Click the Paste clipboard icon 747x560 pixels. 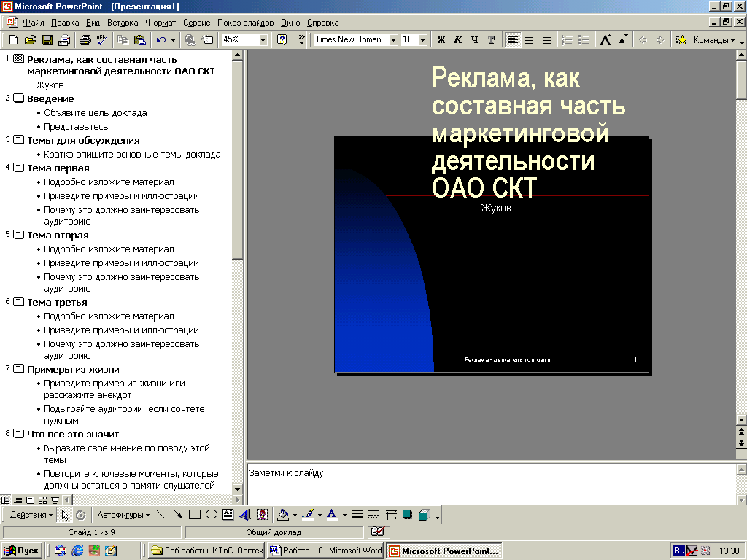tap(139, 40)
